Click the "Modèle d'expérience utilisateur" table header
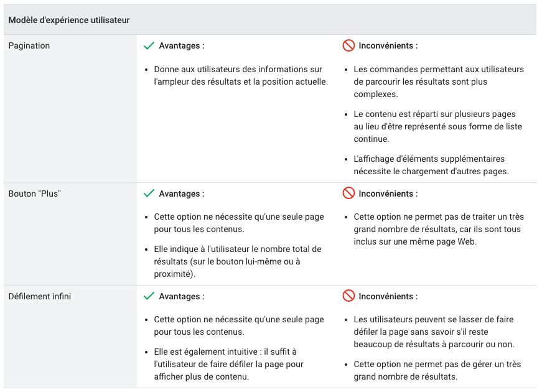 69,20
